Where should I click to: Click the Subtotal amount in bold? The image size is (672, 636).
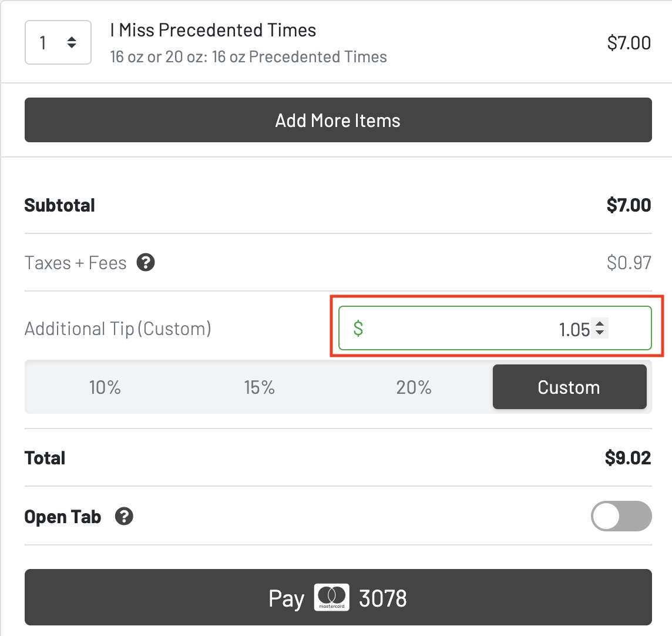point(629,205)
